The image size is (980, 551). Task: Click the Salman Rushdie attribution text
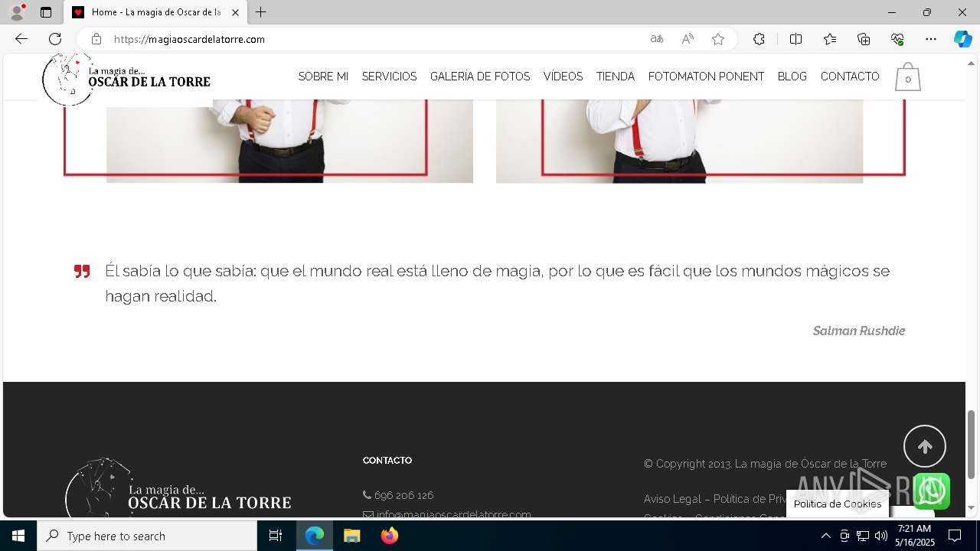click(x=858, y=331)
